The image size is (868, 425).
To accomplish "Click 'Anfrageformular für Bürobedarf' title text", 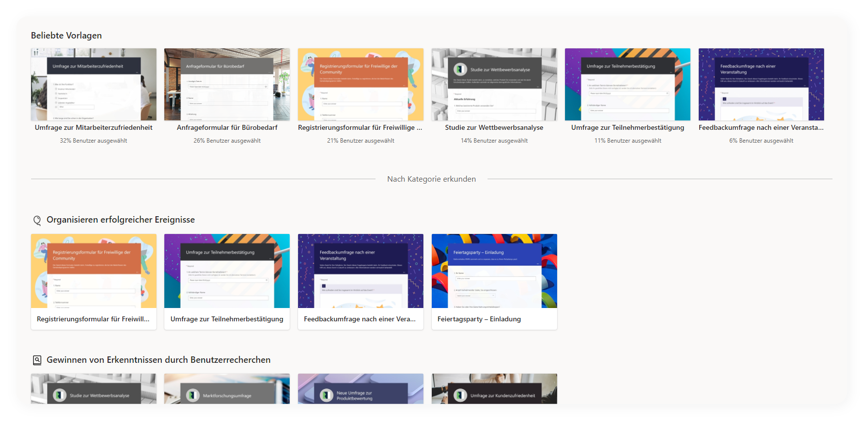I will (x=227, y=128).
